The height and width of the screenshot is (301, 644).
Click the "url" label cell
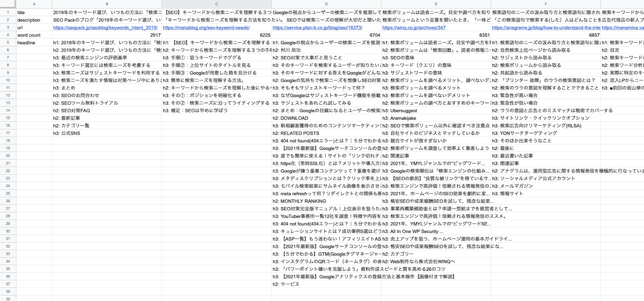34,28
